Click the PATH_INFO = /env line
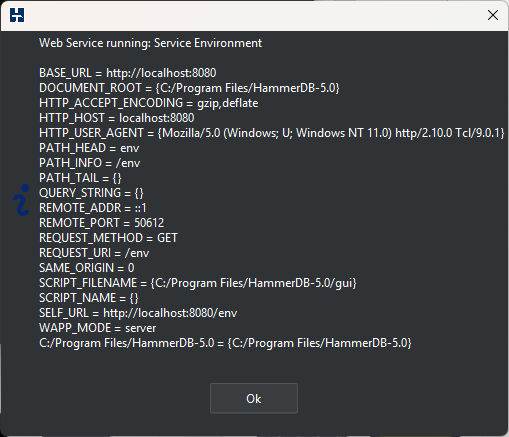The height and width of the screenshot is (437, 509). point(90,163)
